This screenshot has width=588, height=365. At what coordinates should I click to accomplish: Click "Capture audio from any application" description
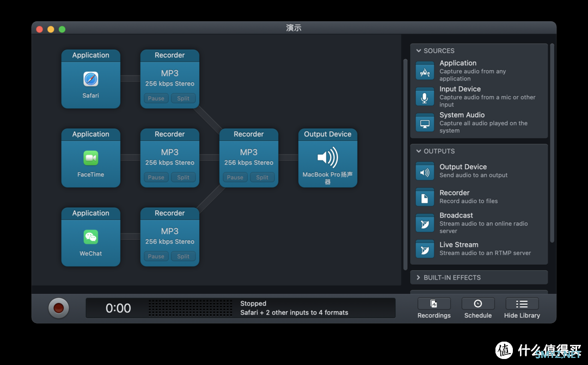click(473, 75)
